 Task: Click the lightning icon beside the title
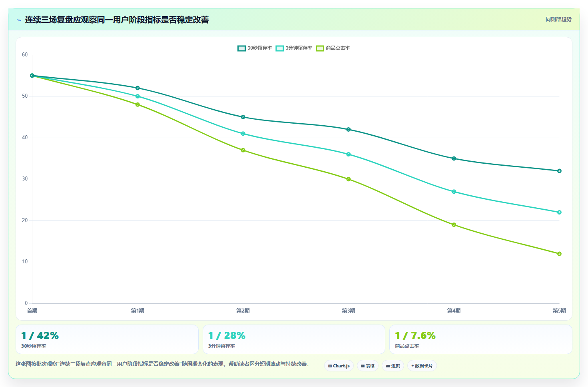[x=19, y=20]
